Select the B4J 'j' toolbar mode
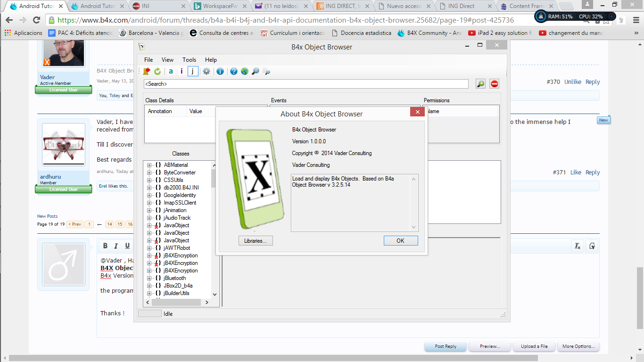The width and height of the screenshot is (644, 362). (x=193, y=71)
